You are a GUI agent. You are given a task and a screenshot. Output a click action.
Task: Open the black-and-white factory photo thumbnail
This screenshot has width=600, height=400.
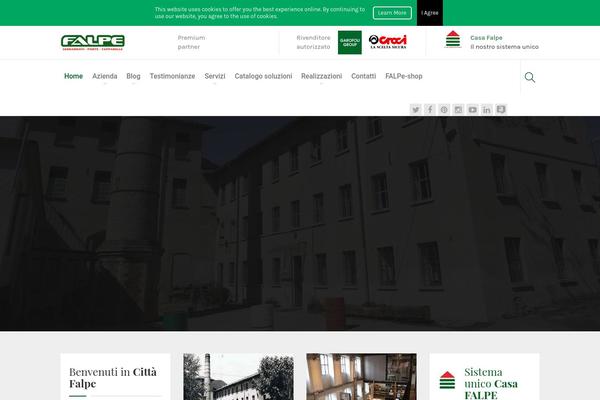[x=238, y=377]
